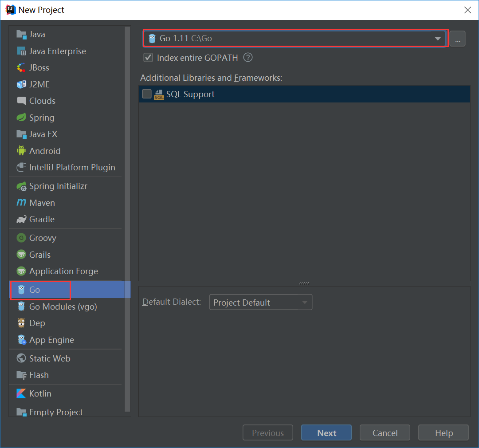Click the J2ME icon
This screenshot has width=479, height=448.
[21, 84]
